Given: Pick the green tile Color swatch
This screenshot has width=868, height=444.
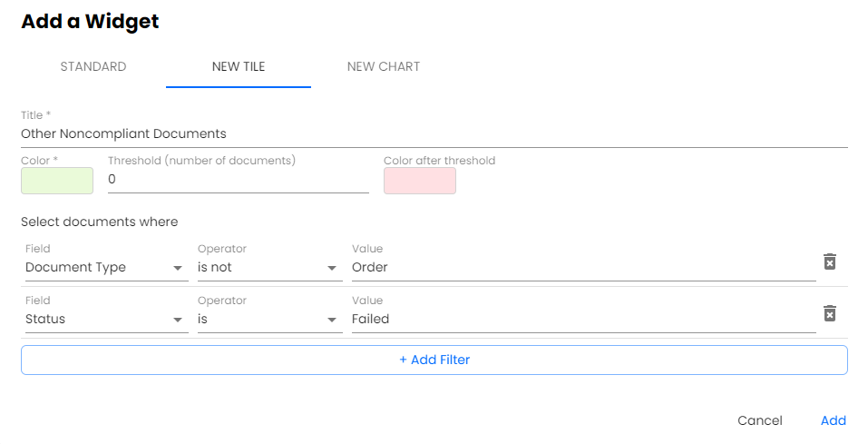Looking at the screenshot, I should (57, 181).
